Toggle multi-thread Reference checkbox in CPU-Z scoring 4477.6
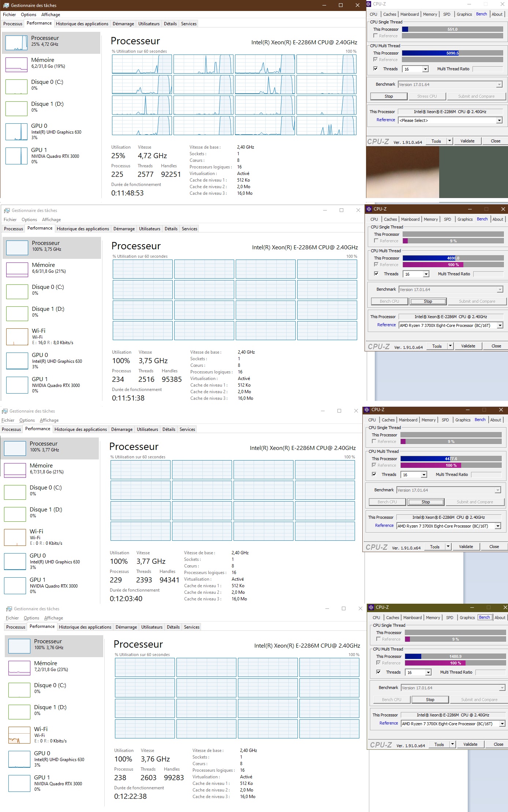This screenshot has height=812, width=508. coord(374,465)
